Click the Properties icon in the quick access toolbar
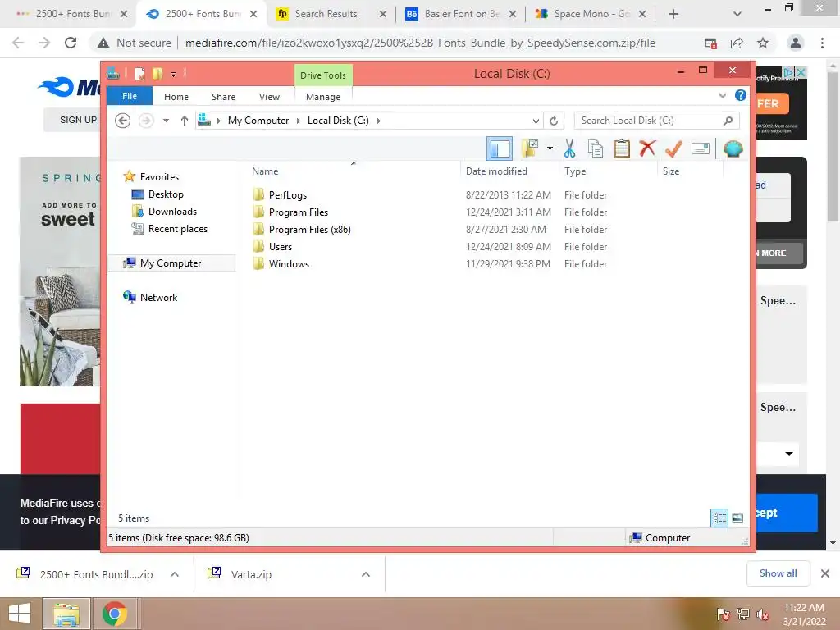The width and height of the screenshot is (840, 630). coord(139,73)
